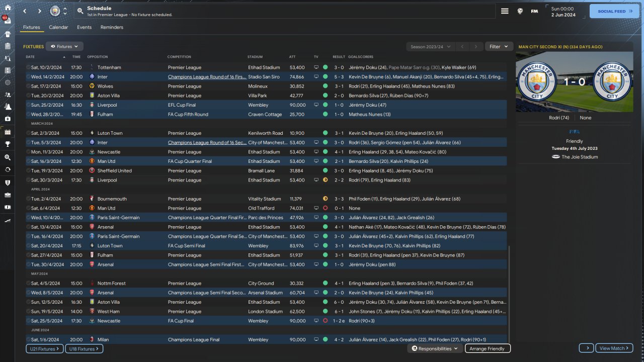Click the Bournemouth club crest icon
This screenshot has width=644, height=362.
pos(92,199)
